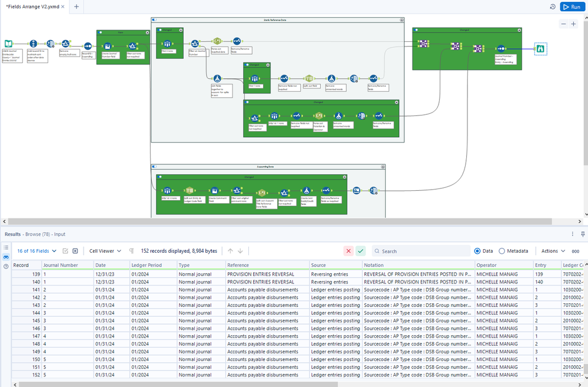Screen dimensions: 588x387
Task: Select the Metadata radio button
Action: click(x=501, y=251)
